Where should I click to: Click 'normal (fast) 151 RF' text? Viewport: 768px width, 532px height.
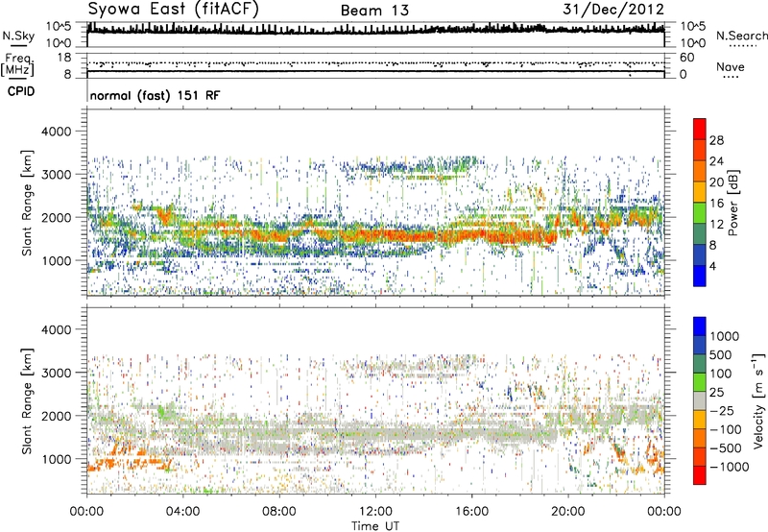tap(155, 95)
